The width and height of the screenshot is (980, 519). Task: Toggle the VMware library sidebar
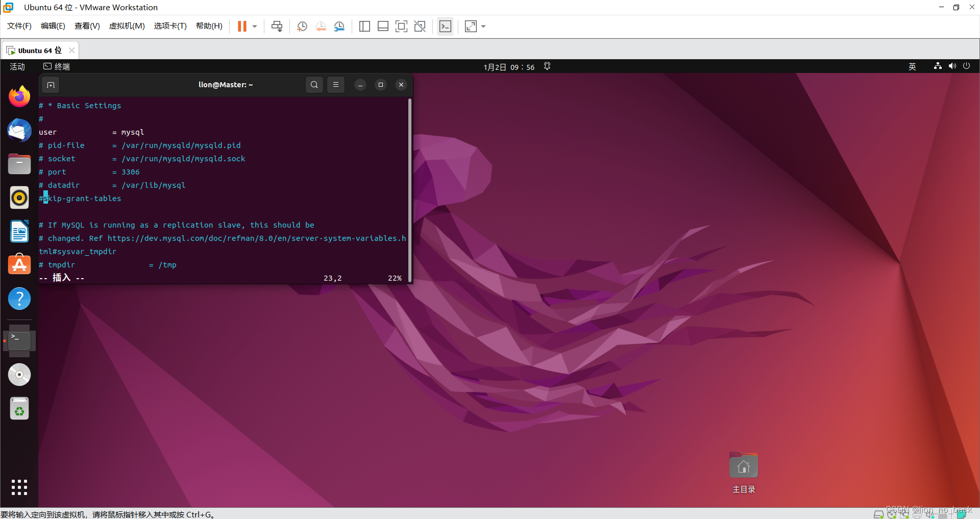(x=364, y=26)
